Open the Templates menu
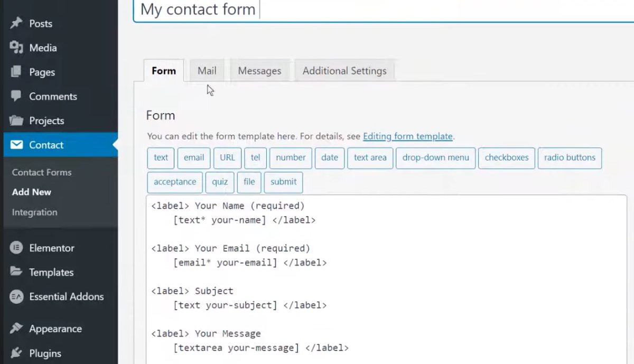The width and height of the screenshot is (634, 364). click(x=51, y=272)
